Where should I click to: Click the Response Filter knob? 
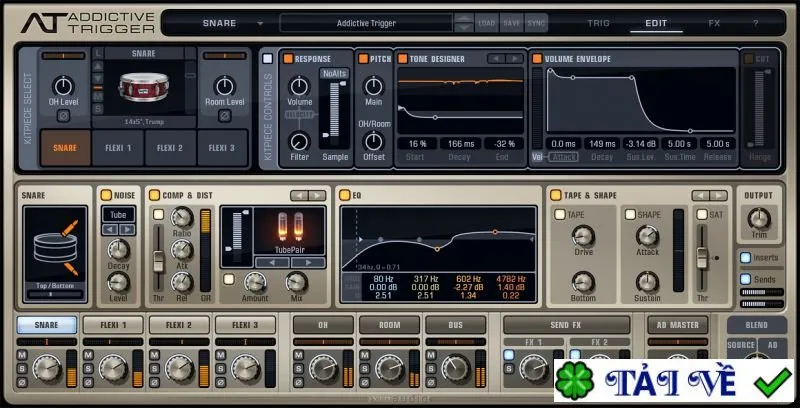tap(299, 141)
